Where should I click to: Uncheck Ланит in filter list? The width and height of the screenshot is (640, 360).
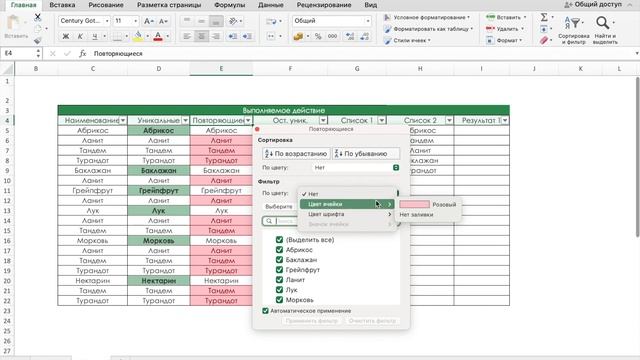tap(280, 280)
